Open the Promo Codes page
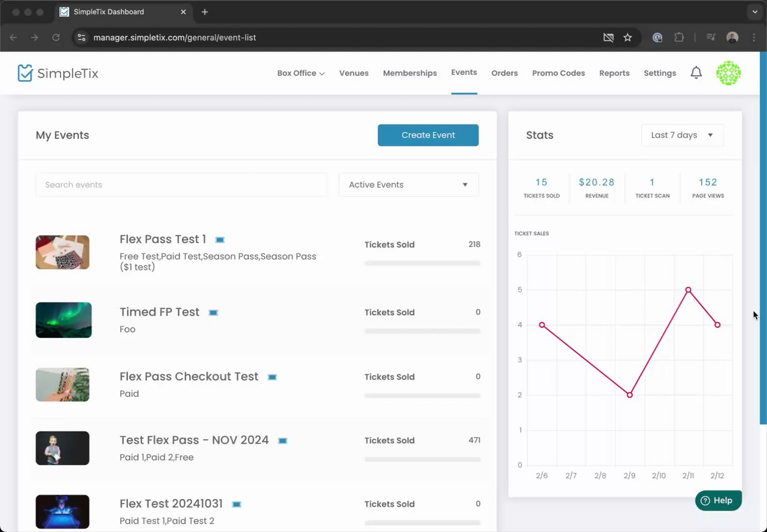This screenshot has height=532, width=767. (x=558, y=73)
